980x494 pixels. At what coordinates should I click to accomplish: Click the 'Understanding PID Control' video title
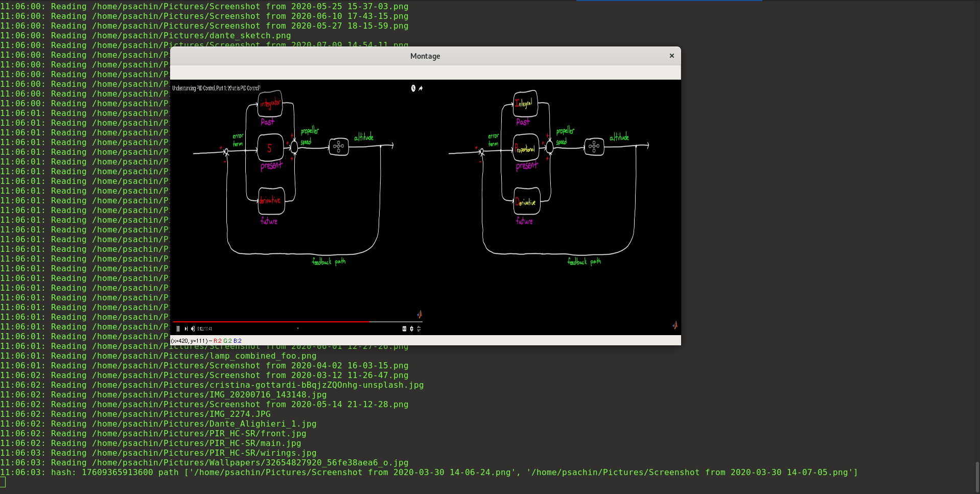pyautogui.click(x=216, y=88)
